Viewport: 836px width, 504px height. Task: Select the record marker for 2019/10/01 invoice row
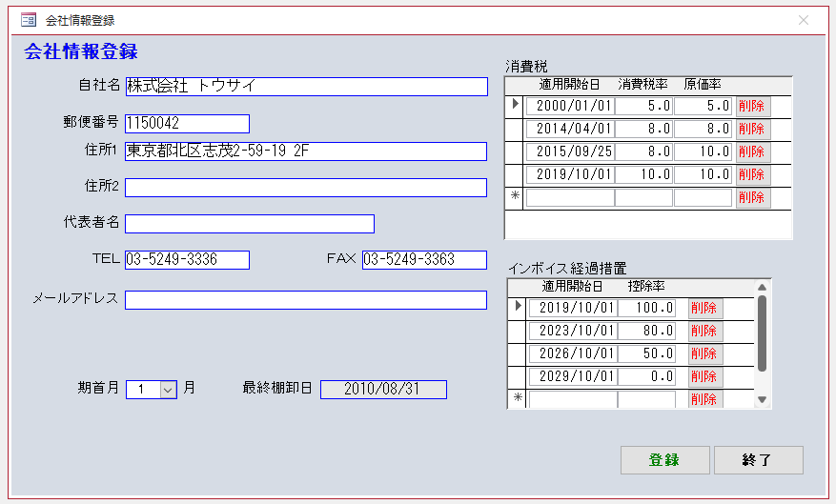point(518,308)
